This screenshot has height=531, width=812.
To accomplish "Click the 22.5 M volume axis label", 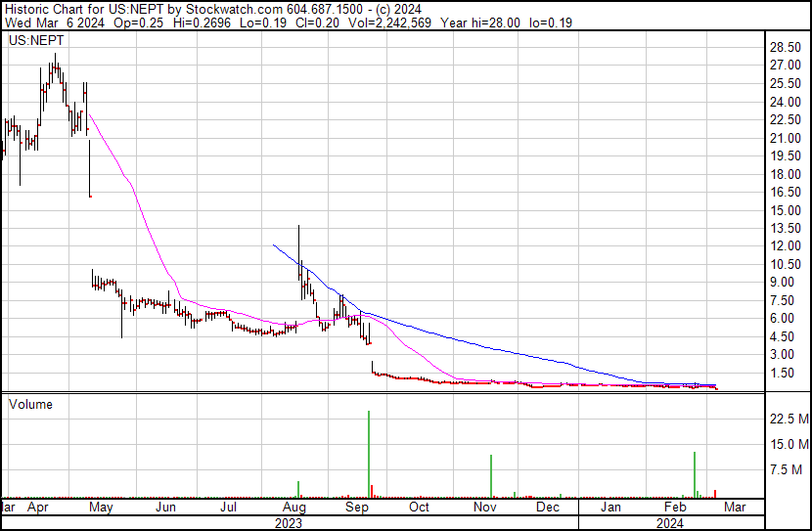I will click(x=789, y=419).
